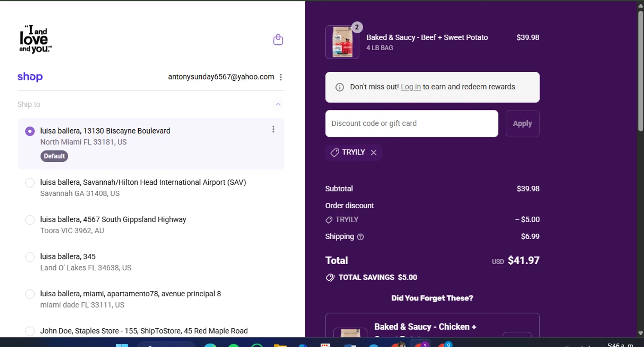This screenshot has width=644, height=347.
Task: Click the tag icon beside Order discount TRYILY
Action: 329,220
